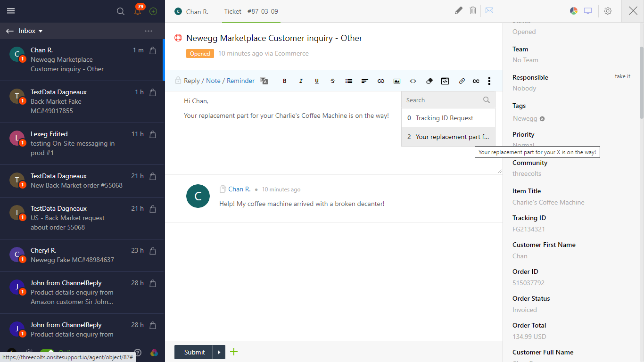Add CC recipients with CC button
The height and width of the screenshot is (362, 644).
coord(476,81)
